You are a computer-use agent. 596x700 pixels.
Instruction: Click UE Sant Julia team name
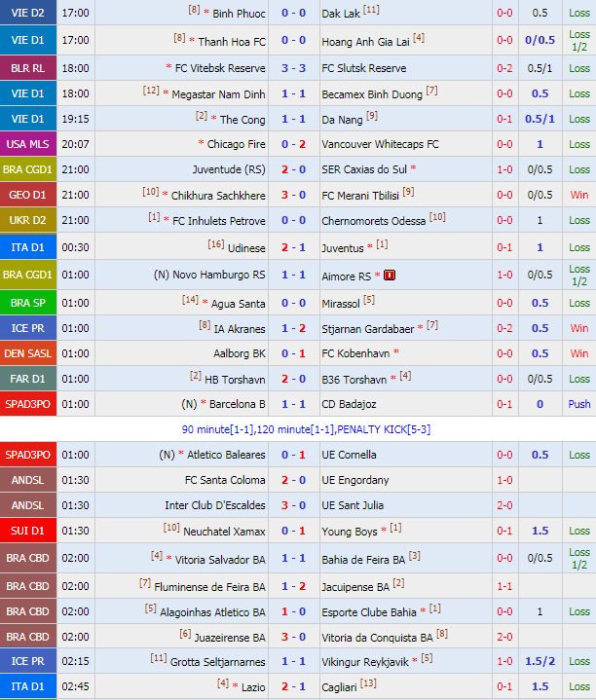click(x=353, y=505)
